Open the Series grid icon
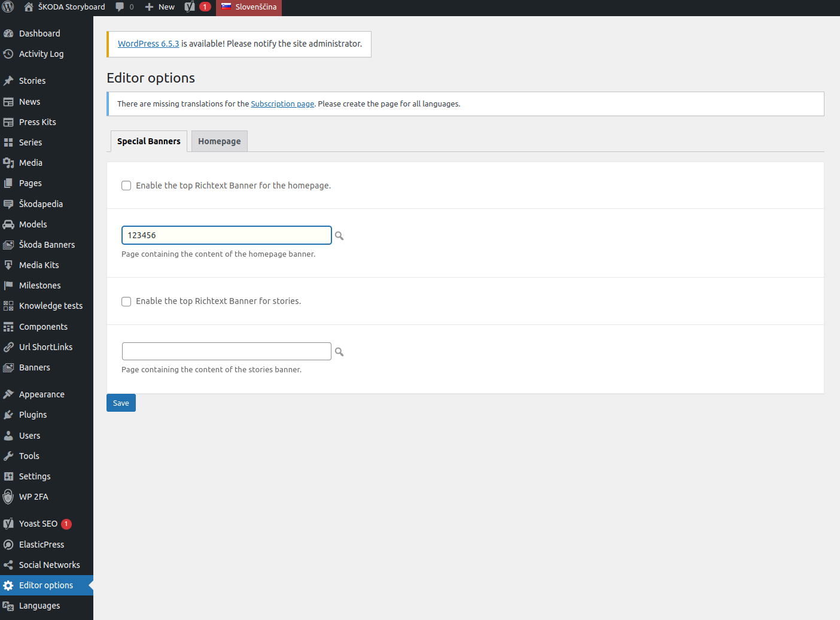Image resolution: width=840 pixels, height=620 pixels. pos(8,142)
